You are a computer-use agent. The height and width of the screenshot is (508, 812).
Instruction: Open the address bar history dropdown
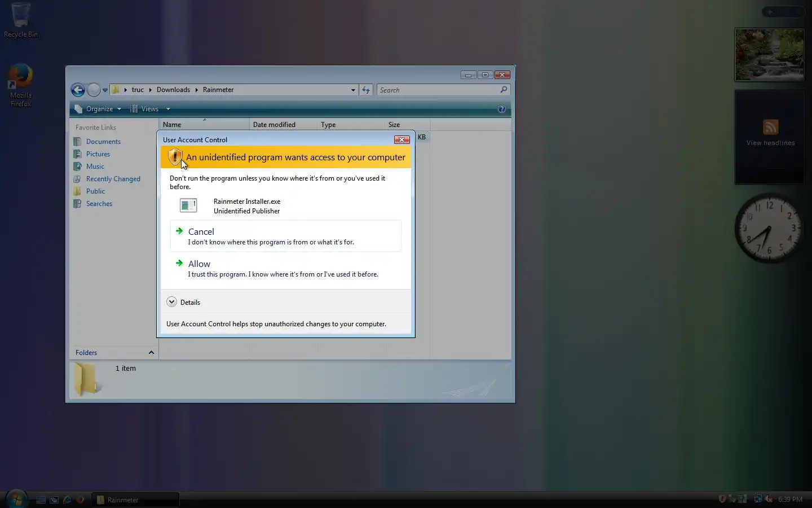pyautogui.click(x=353, y=90)
